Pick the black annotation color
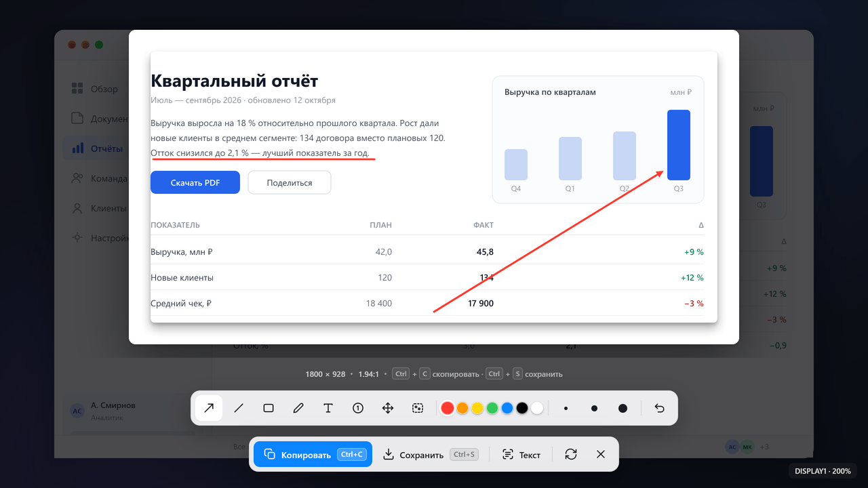 click(522, 408)
